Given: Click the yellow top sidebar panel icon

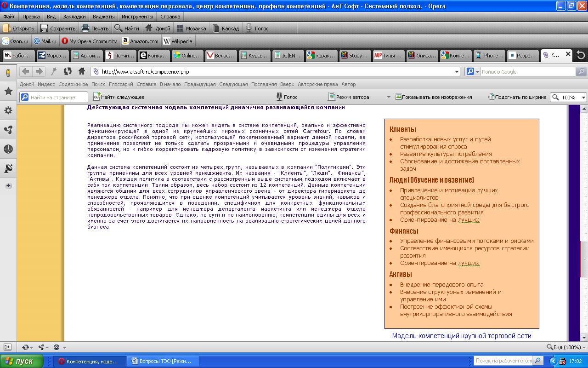Looking at the screenshot, I should click(8, 73).
